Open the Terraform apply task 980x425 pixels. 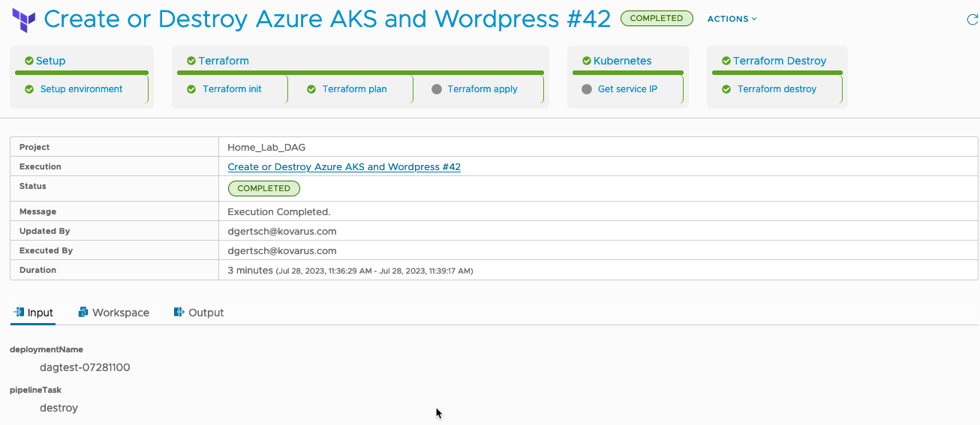tap(482, 89)
